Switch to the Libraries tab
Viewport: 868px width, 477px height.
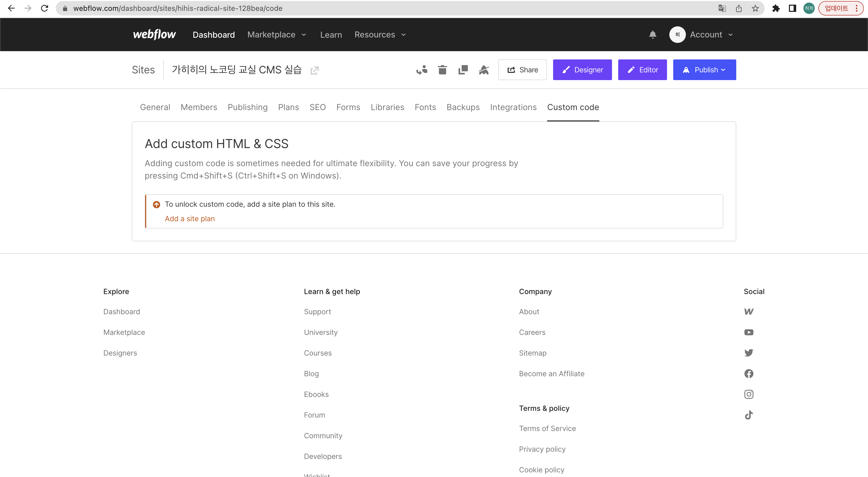387,107
